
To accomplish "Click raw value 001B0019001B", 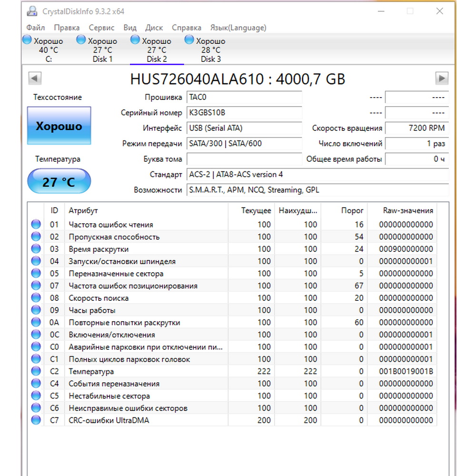I will coord(406,371).
